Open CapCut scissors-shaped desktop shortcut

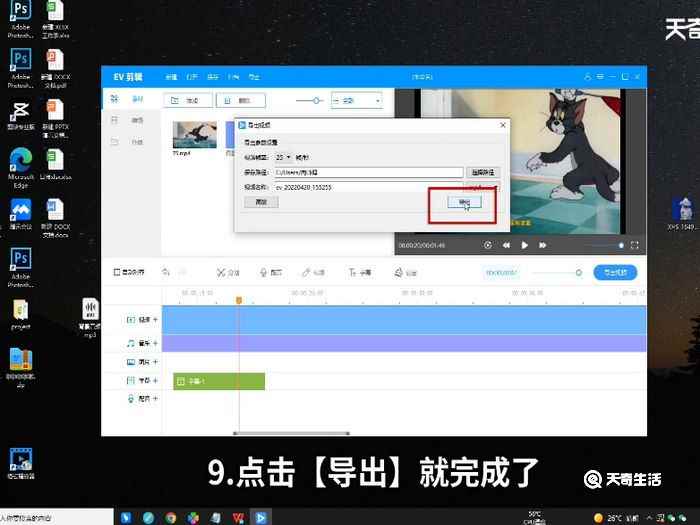point(21,115)
